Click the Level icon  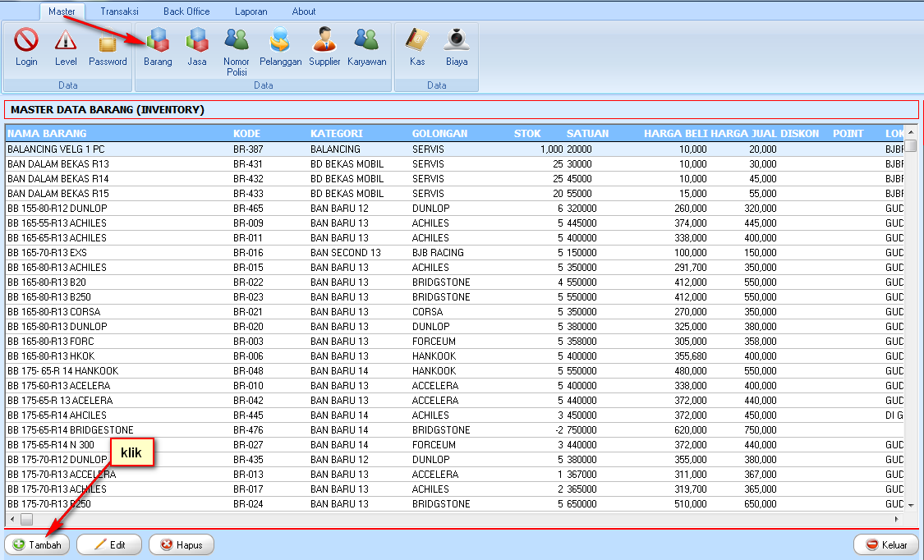(65, 45)
